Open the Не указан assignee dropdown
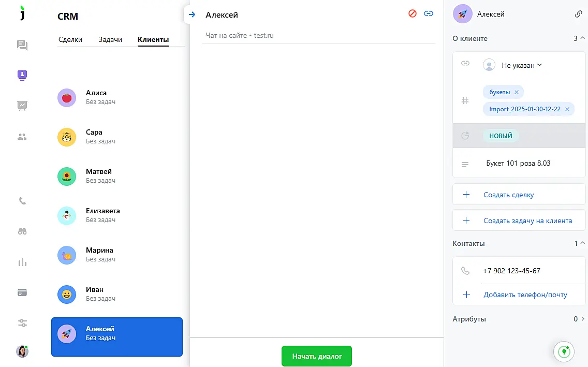 point(522,65)
